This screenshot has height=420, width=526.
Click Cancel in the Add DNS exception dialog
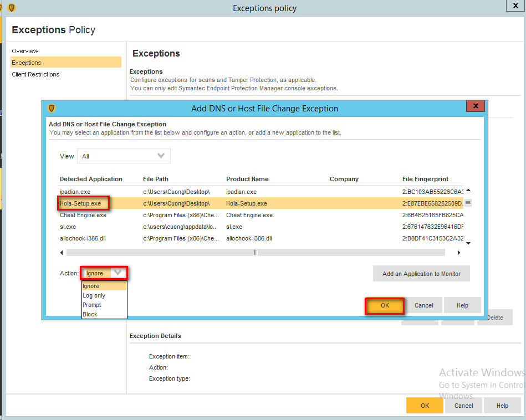[x=423, y=305]
